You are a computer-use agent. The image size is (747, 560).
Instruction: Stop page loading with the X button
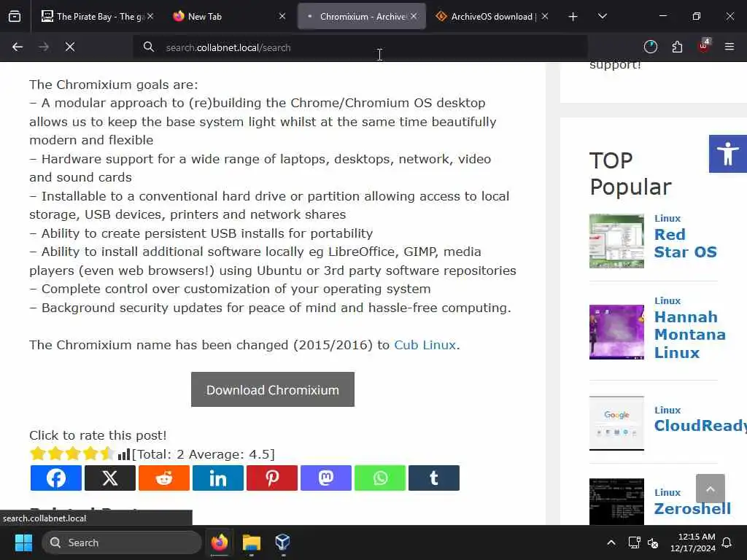click(x=70, y=47)
